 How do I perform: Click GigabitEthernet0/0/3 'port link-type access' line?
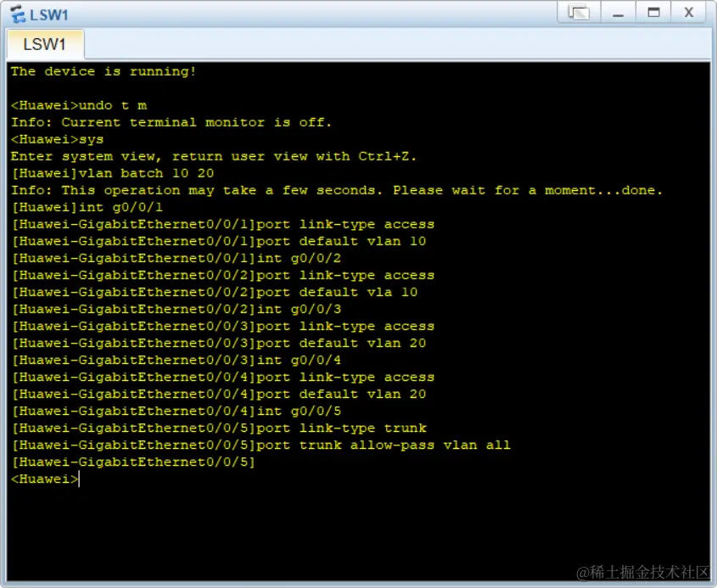(222, 326)
